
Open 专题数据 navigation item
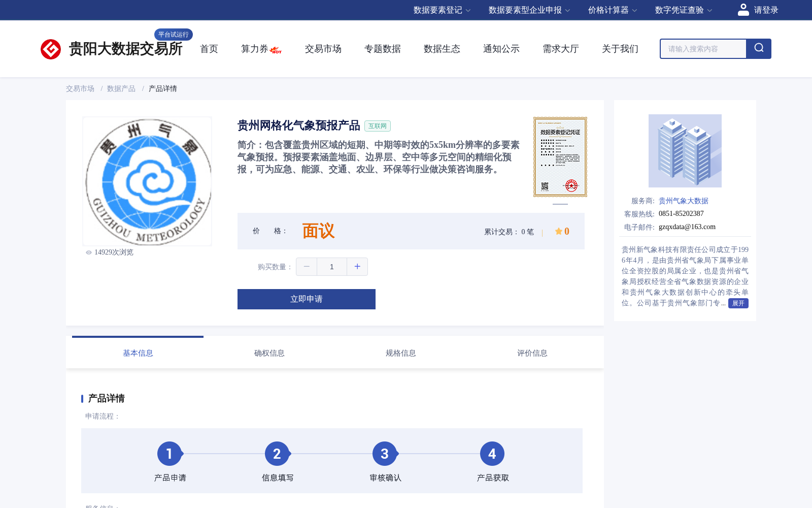tap(383, 49)
